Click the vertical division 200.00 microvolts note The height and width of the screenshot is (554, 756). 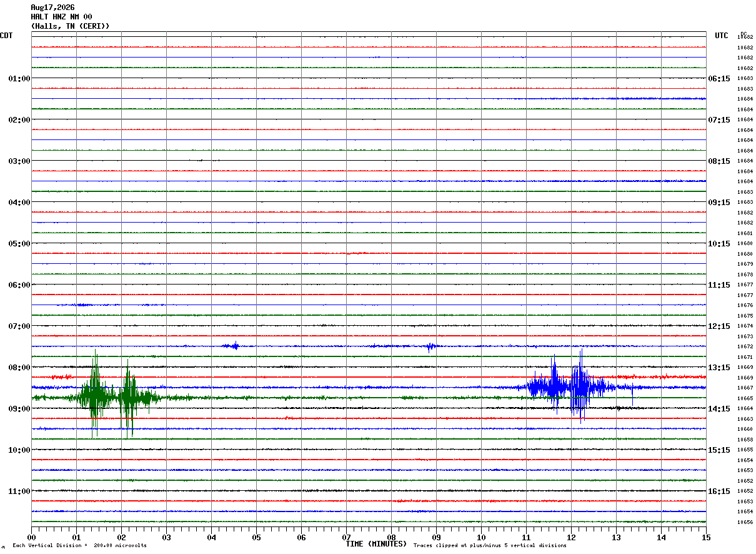tap(80, 546)
